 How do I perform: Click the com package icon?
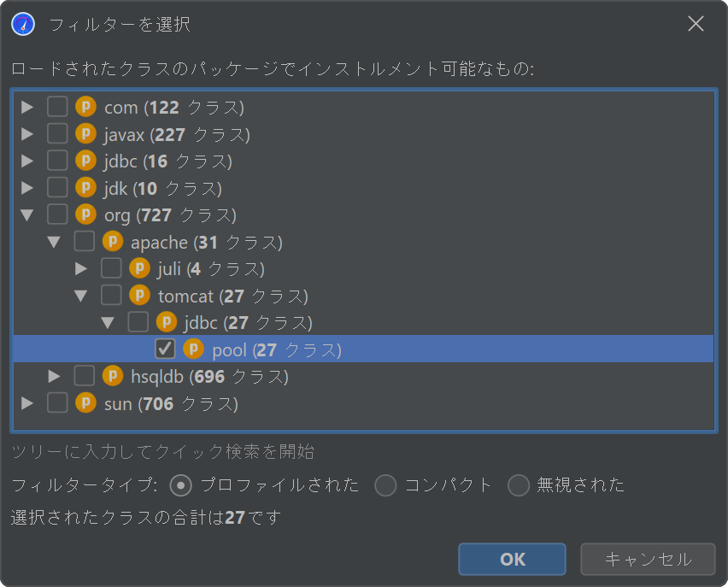(86, 107)
